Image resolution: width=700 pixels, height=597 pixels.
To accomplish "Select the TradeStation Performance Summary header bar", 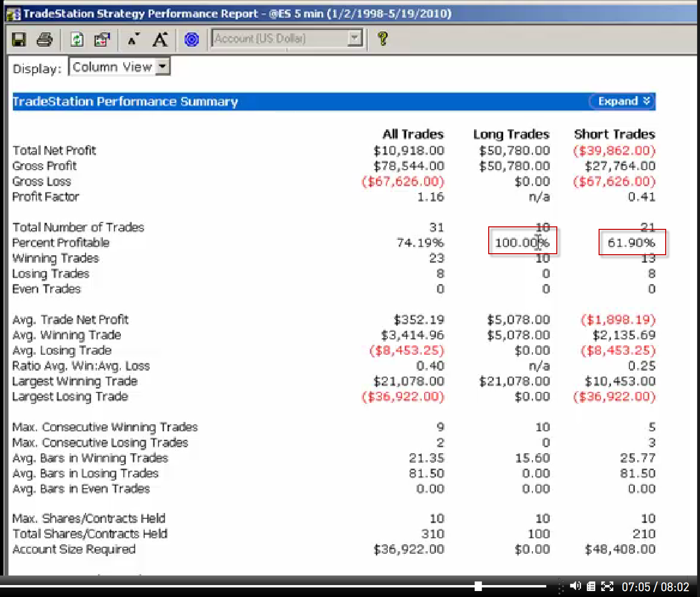I will pyautogui.click(x=334, y=101).
